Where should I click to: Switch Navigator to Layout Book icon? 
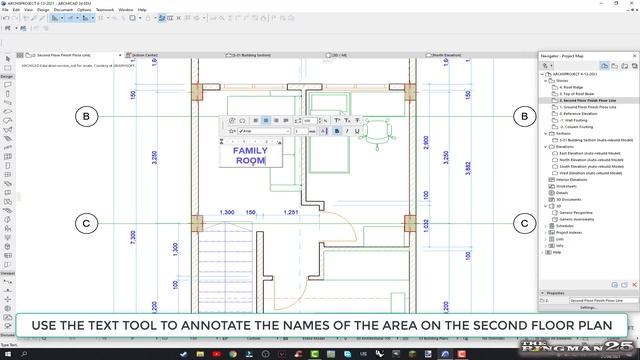pos(624,66)
